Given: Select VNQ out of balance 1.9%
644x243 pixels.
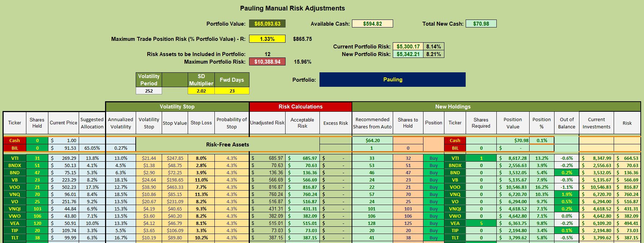Looking at the screenshot, I should point(567,194).
